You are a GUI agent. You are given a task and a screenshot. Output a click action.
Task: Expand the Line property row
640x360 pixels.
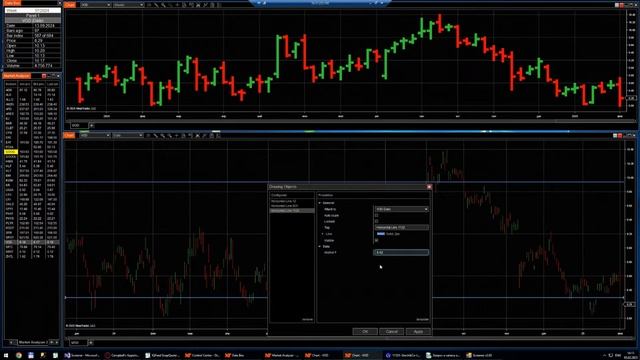point(322,234)
